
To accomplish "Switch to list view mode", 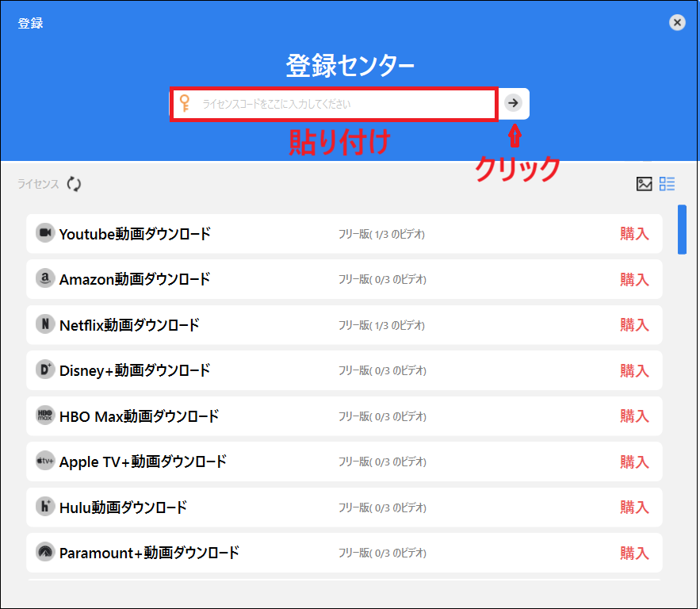I will (x=667, y=183).
